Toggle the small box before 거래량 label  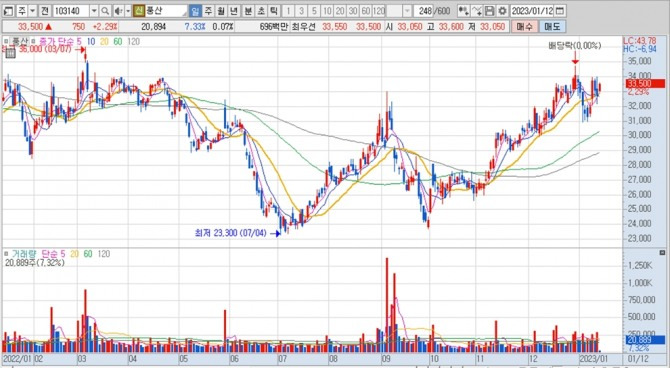click(x=6, y=254)
